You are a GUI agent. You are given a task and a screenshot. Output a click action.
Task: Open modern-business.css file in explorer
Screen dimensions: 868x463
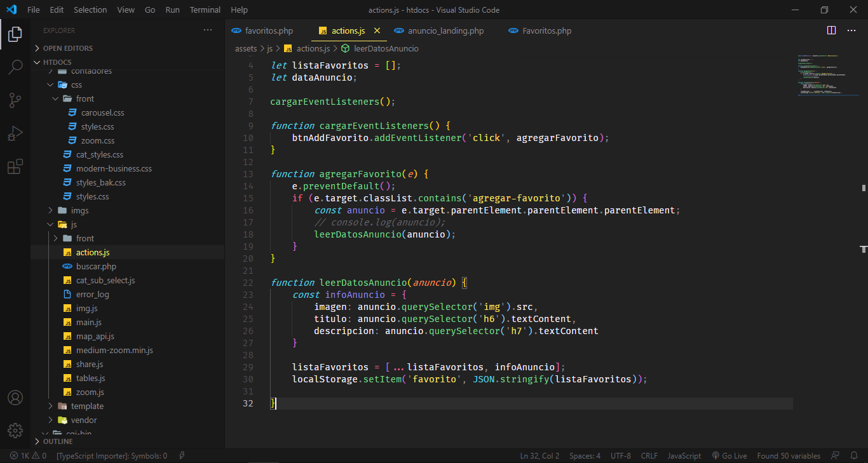[x=114, y=168]
